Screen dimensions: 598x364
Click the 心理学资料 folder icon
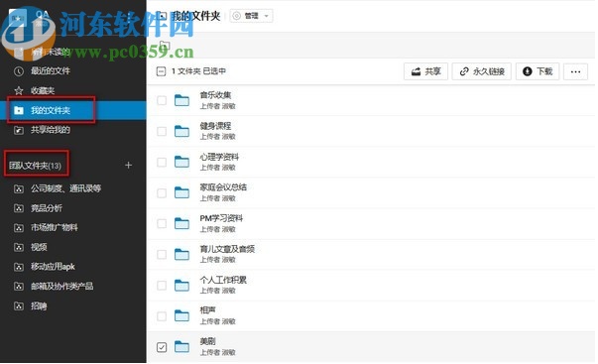coord(181,162)
